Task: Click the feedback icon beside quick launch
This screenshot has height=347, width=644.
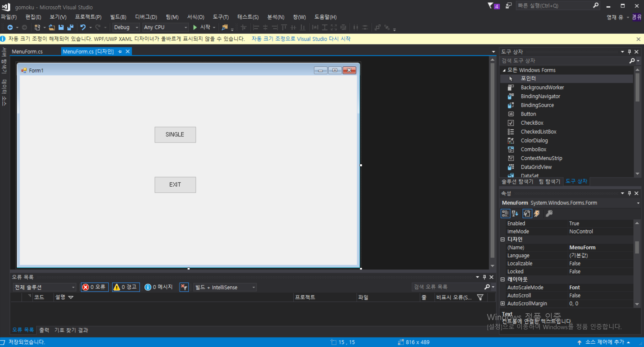Action: point(508,6)
